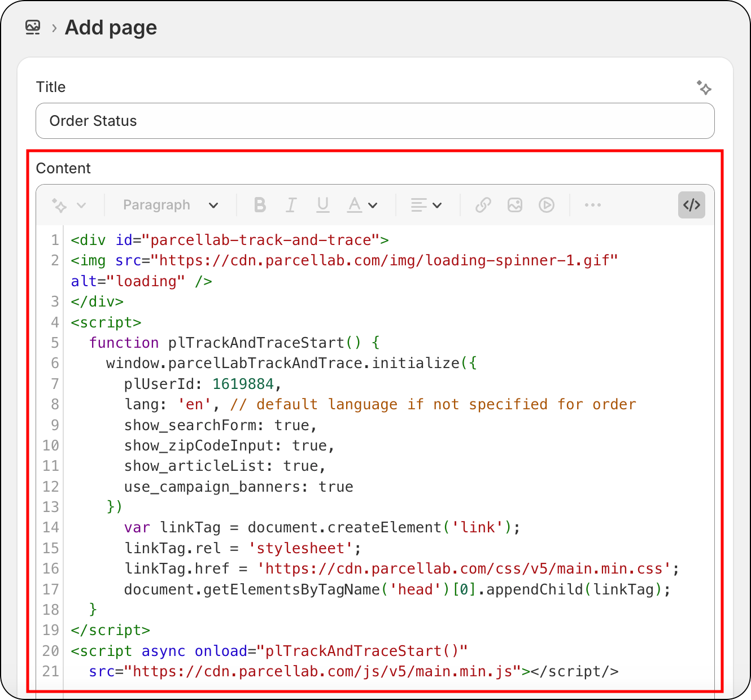Use the AI sparkle beside the Title label

pos(704,88)
